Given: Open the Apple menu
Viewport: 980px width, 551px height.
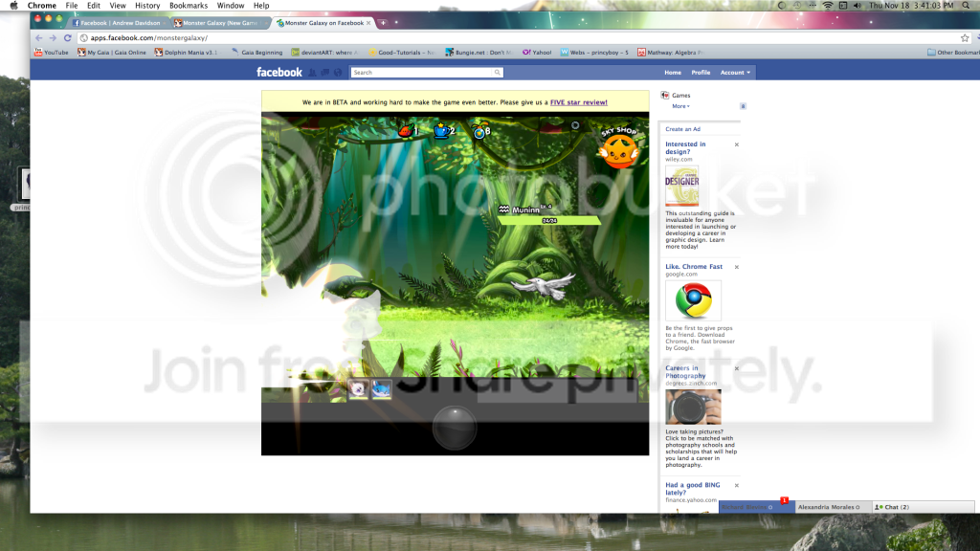Looking at the screenshot, I should [x=13, y=6].
